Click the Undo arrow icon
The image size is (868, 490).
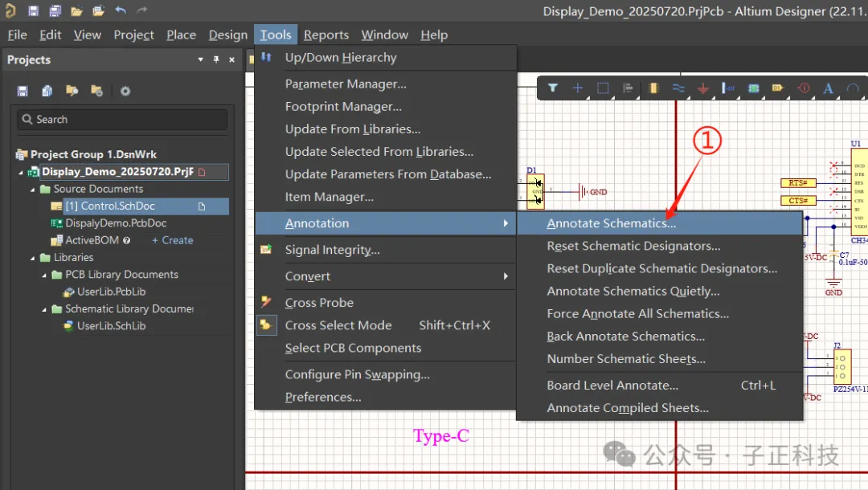[121, 10]
